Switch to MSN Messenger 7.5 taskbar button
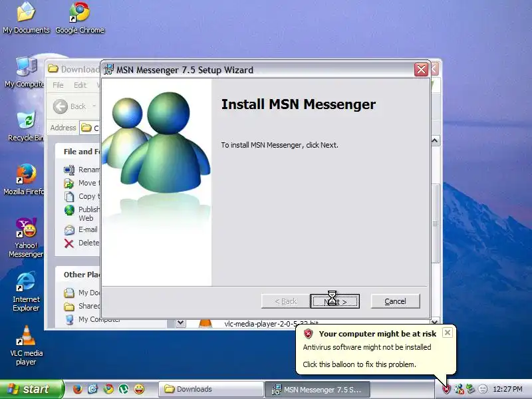 pos(318,389)
